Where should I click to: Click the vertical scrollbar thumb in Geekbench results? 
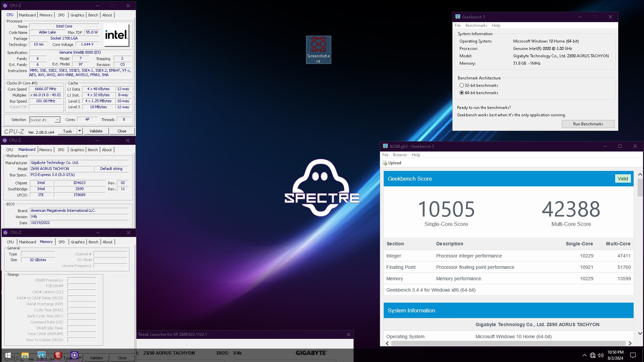pyautogui.click(x=640, y=187)
